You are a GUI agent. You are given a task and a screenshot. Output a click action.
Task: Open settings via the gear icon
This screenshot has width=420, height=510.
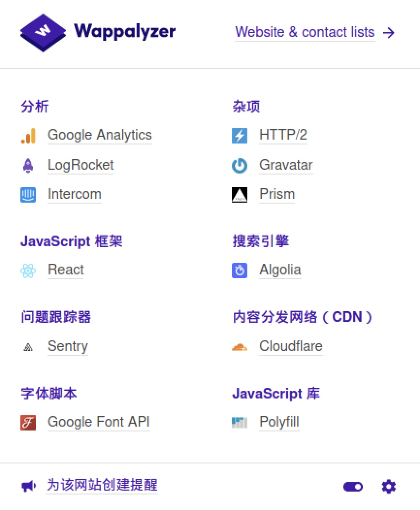click(388, 487)
